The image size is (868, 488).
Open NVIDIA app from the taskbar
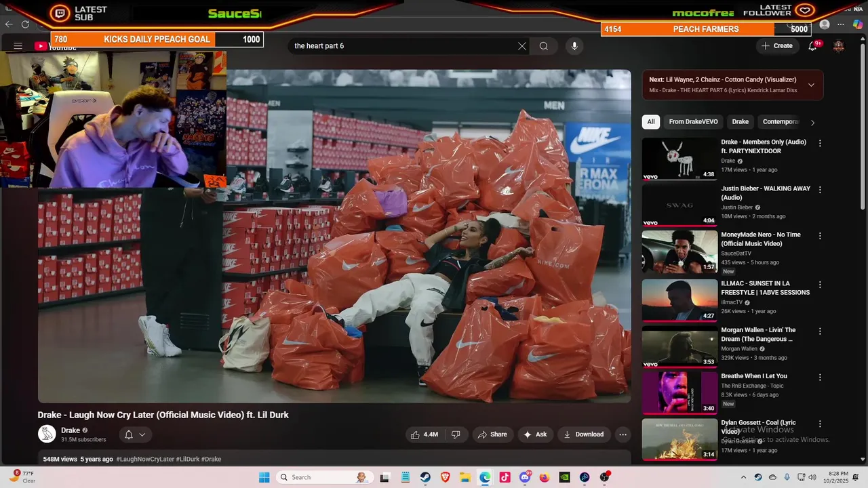(x=564, y=477)
